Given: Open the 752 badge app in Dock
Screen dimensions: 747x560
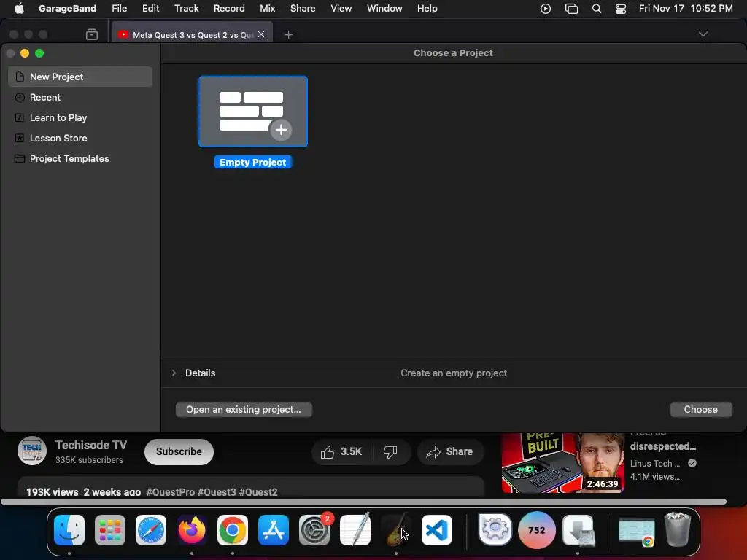Looking at the screenshot, I should pos(536,530).
